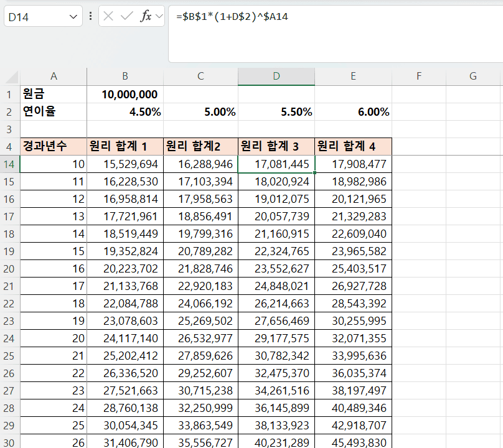The width and height of the screenshot is (503, 448).
Task: Click the three-dot name box resize handle
Action: point(91,16)
